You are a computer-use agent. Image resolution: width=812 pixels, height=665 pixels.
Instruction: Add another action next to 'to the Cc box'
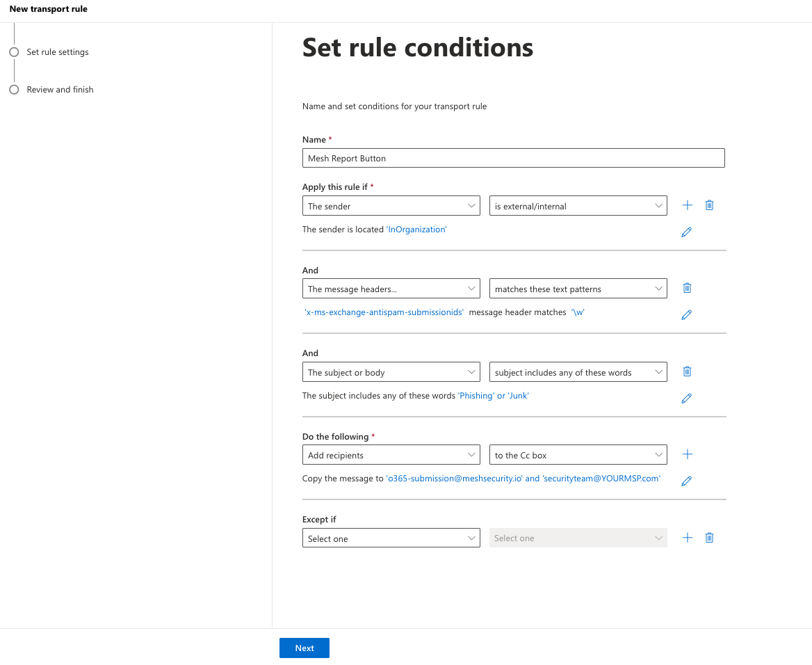coord(687,454)
